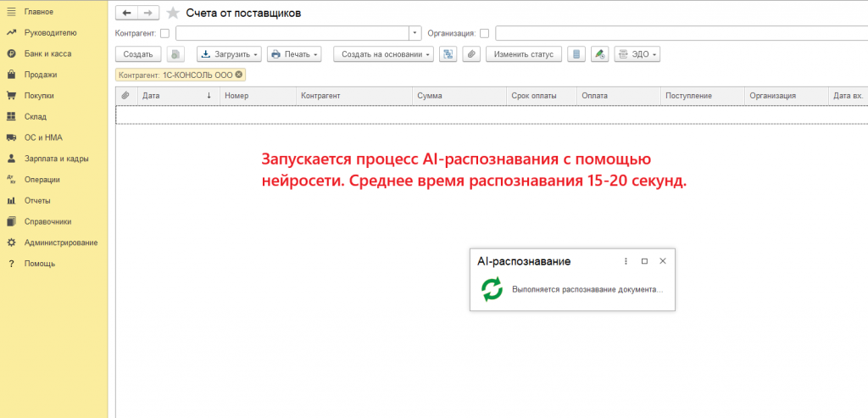Click the Отчеты bar chart icon
Viewport: 868px width, 418px height.
[10, 200]
